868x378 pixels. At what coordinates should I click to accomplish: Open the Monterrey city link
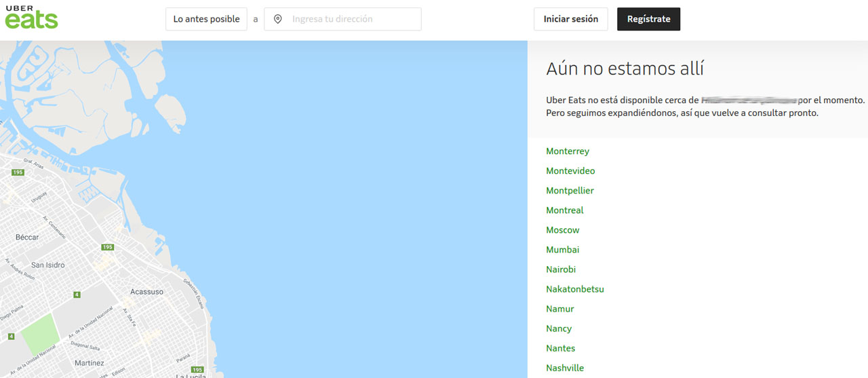click(568, 151)
